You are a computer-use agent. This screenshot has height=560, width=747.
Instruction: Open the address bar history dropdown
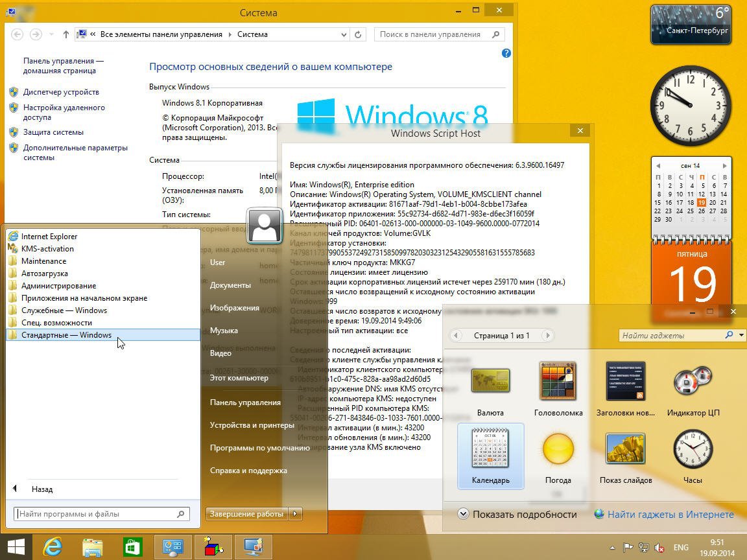(x=344, y=34)
